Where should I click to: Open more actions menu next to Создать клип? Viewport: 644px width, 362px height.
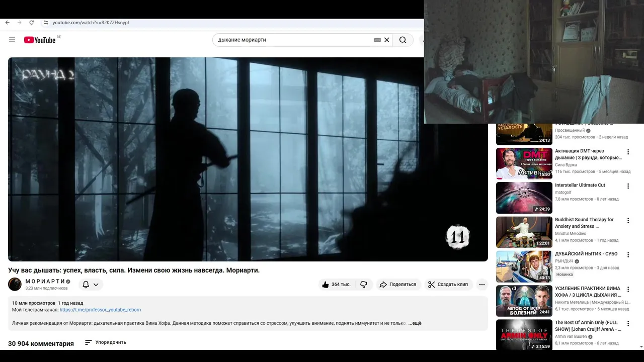[482, 285]
